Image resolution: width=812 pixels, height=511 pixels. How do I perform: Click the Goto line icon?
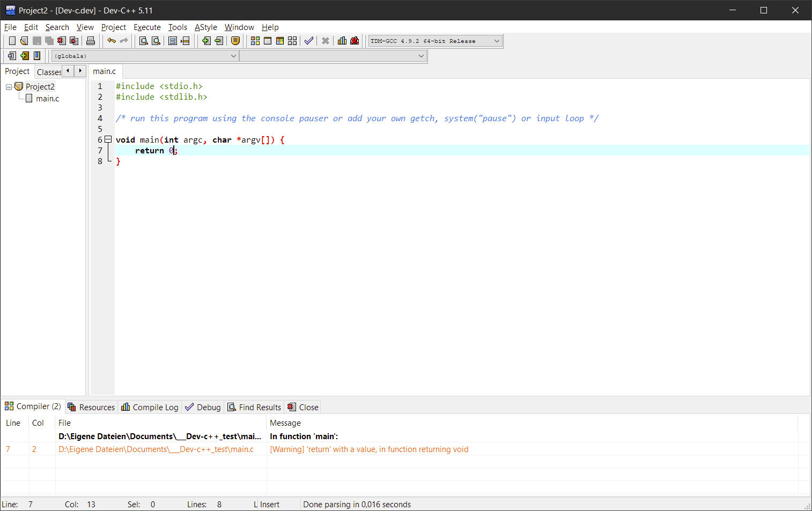[185, 41]
